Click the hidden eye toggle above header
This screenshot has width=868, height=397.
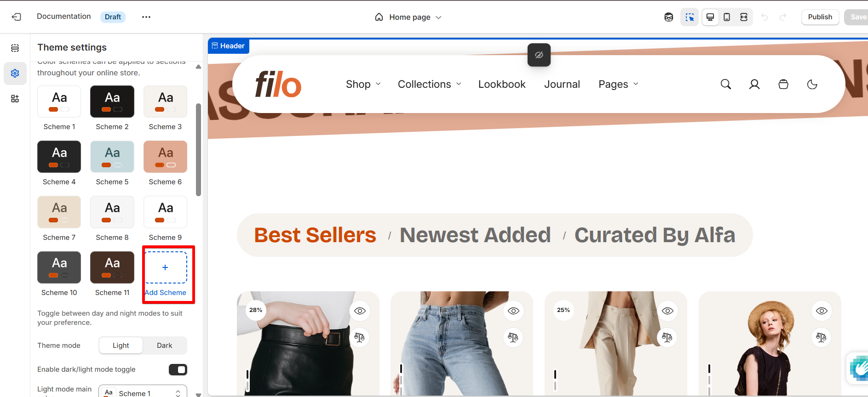(539, 55)
